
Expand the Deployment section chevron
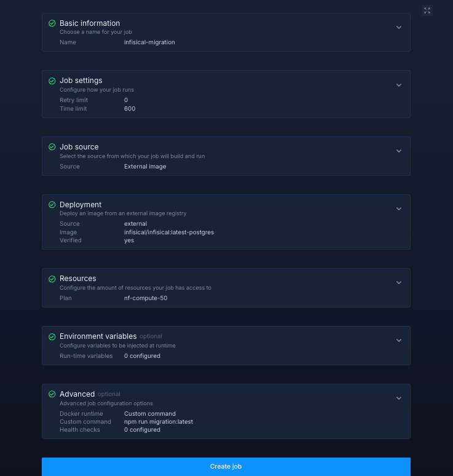tap(398, 209)
